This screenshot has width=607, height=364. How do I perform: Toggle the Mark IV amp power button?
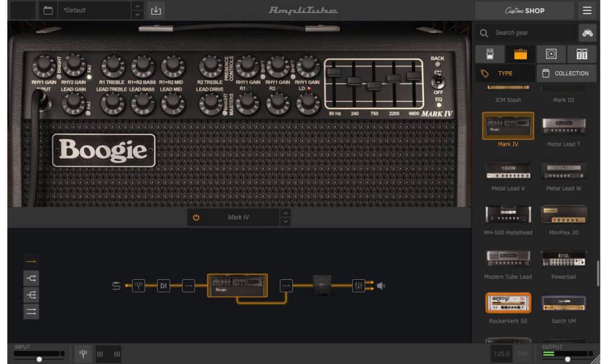[x=196, y=218]
